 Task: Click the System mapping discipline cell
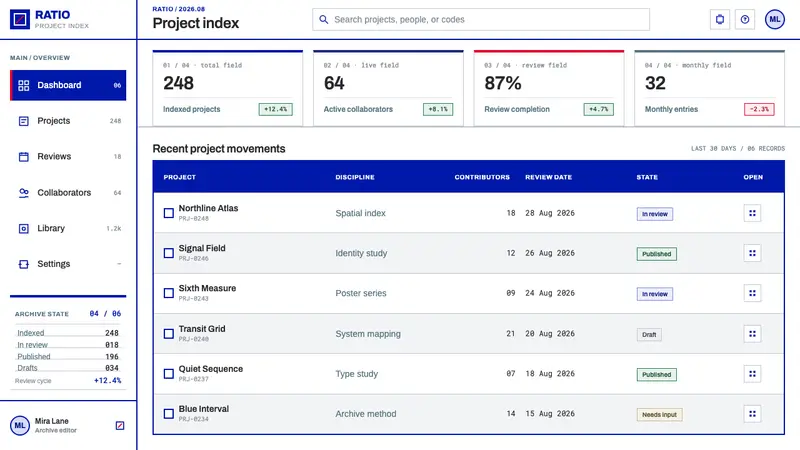tap(368, 334)
